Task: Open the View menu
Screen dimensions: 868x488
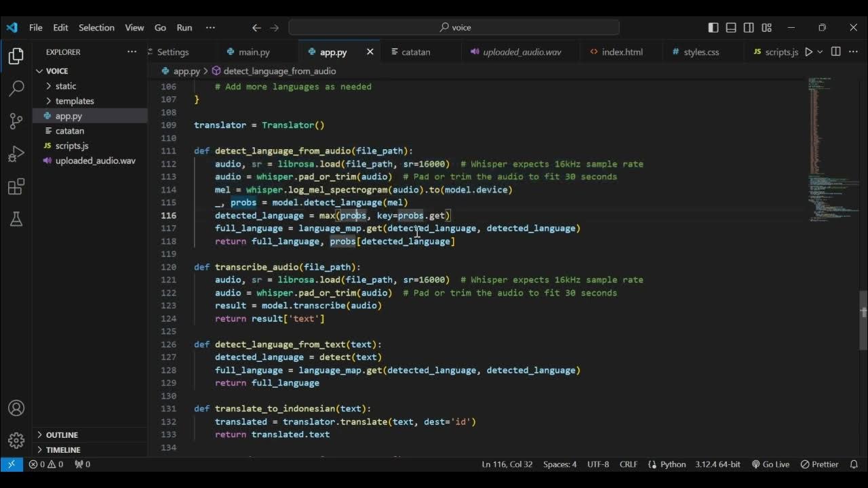Action: [x=134, y=28]
